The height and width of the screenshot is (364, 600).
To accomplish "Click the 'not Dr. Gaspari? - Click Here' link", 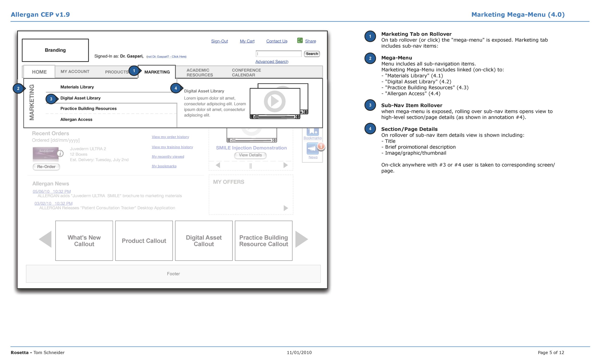I will (166, 56).
